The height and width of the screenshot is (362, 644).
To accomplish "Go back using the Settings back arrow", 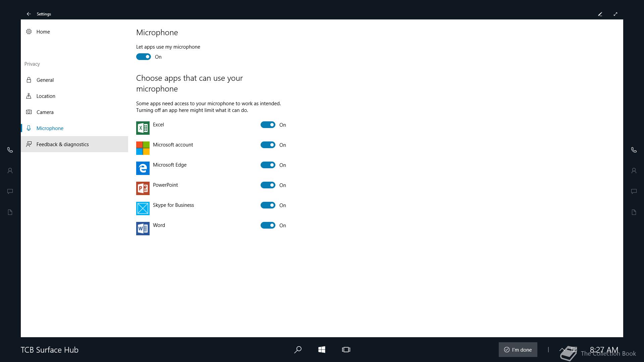I will tap(29, 14).
